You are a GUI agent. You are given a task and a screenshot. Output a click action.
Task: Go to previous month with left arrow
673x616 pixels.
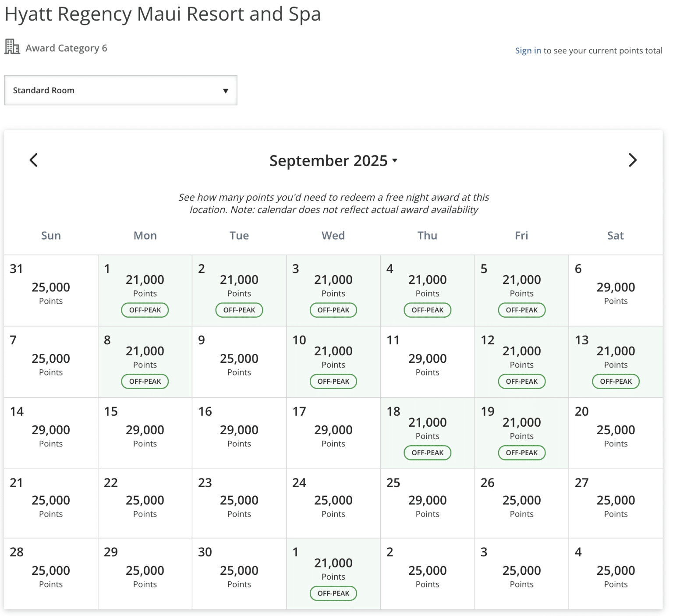coord(34,160)
